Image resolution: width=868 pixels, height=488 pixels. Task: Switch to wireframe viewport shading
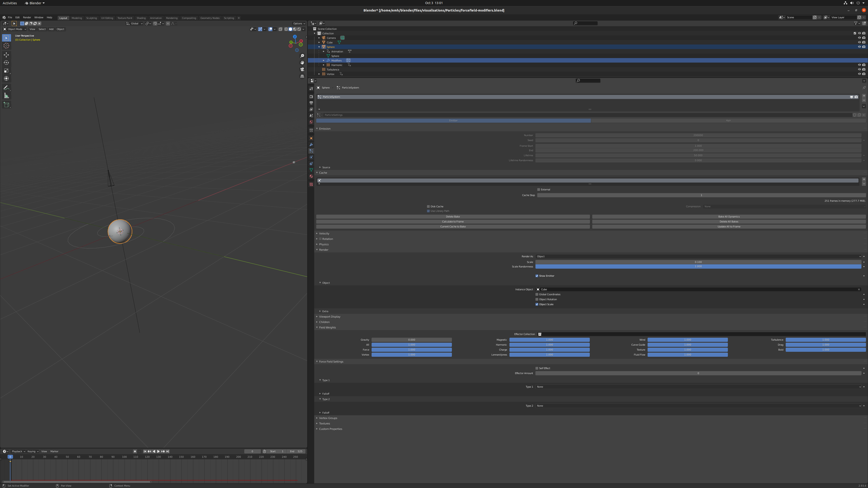click(x=286, y=29)
